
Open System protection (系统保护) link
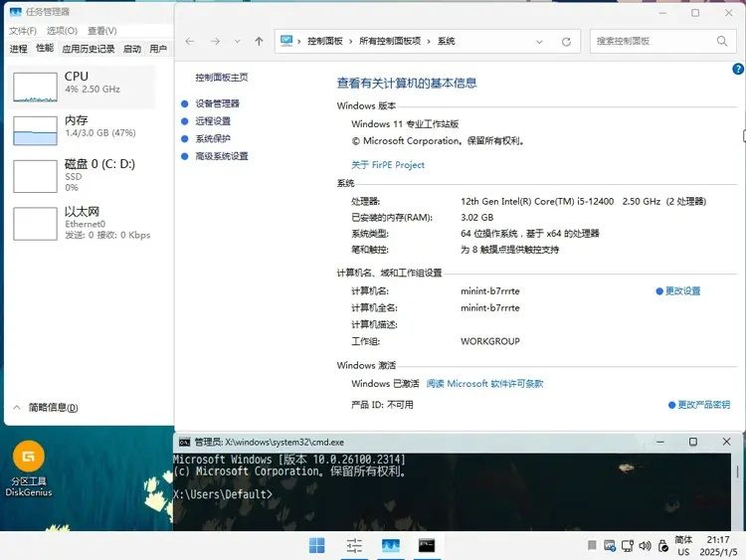pyautogui.click(x=213, y=139)
